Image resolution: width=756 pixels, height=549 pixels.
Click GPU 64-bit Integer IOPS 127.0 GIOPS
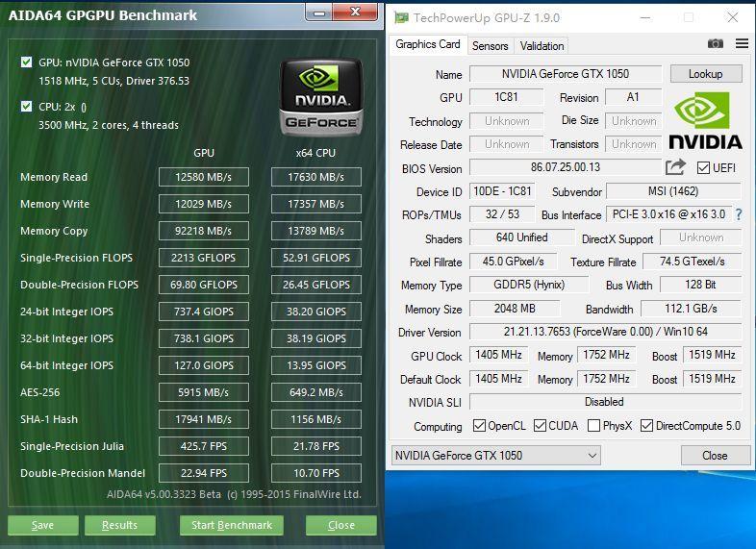coord(204,365)
